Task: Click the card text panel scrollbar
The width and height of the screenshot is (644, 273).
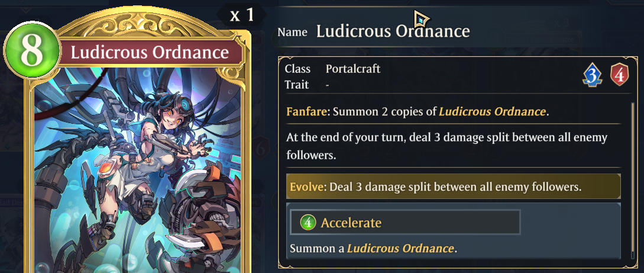Action: click(633, 179)
